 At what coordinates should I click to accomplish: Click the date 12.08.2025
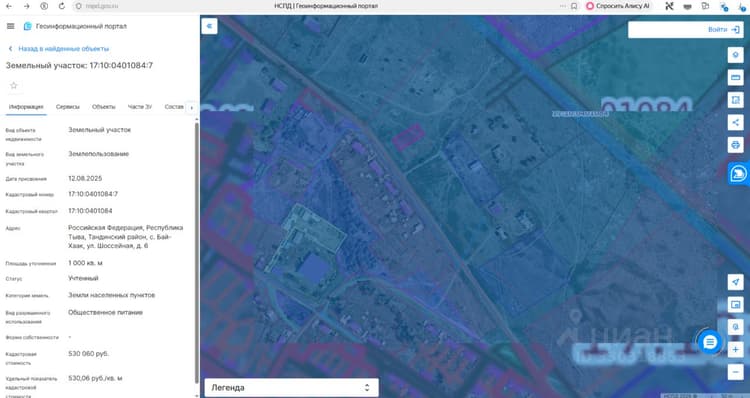(85, 178)
